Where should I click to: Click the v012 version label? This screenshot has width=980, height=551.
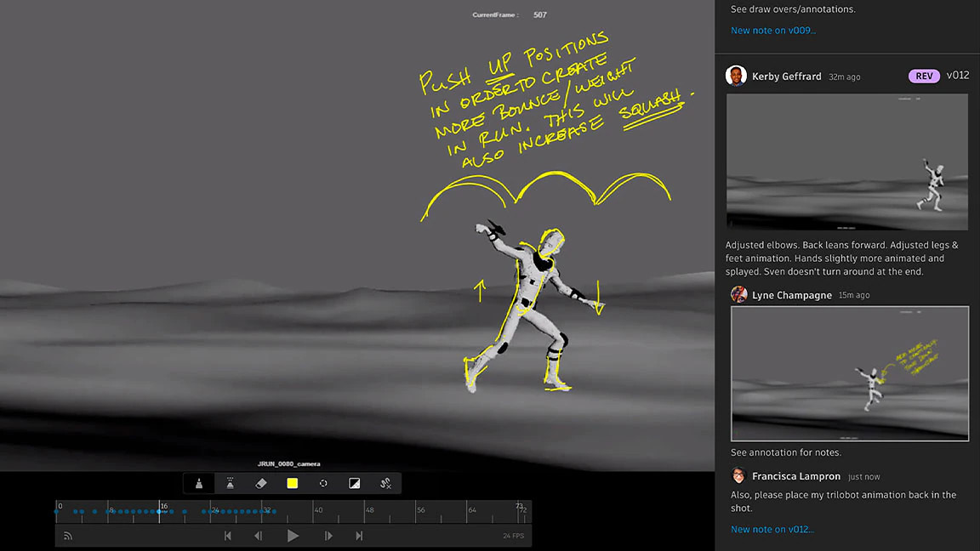tap(958, 75)
